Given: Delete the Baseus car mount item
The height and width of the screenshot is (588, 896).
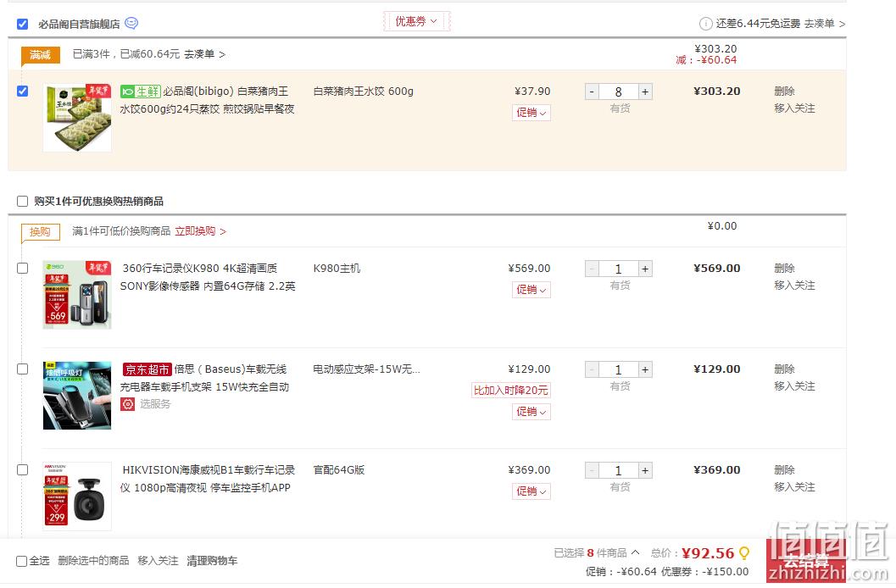Looking at the screenshot, I should pyautogui.click(x=785, y=369).
